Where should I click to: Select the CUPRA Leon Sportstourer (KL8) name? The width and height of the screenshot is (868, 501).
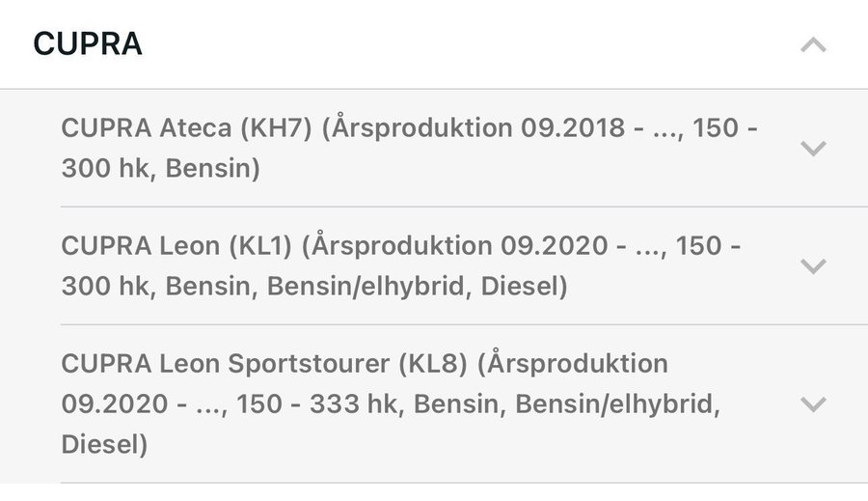(x=224, y=364)
